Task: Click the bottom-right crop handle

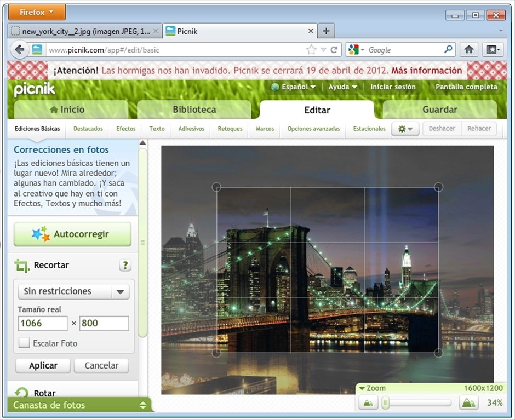Action: [x=438, y=353]
